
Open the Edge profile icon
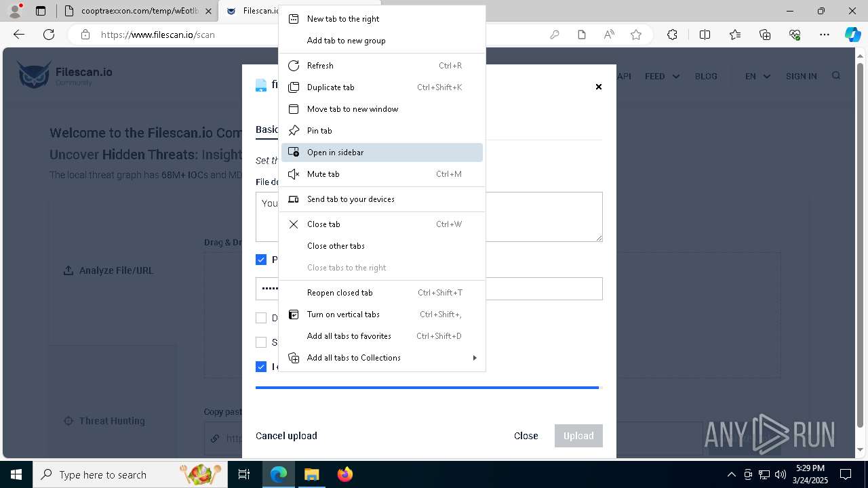[x=15, y=11]
